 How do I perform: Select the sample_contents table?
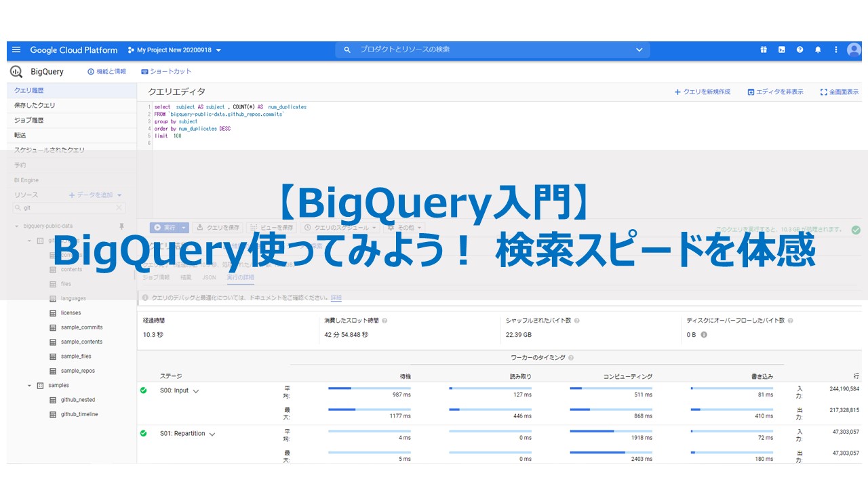tap(82, 342)
